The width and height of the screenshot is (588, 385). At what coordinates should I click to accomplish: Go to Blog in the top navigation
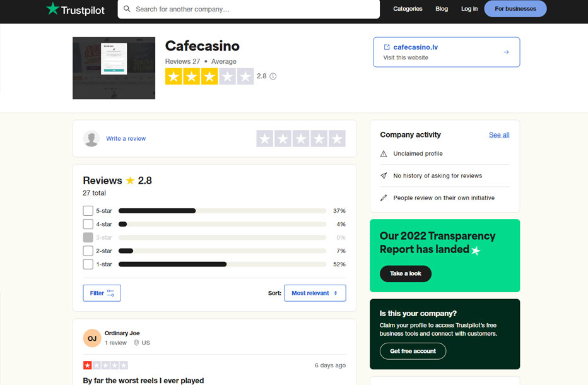442,9
